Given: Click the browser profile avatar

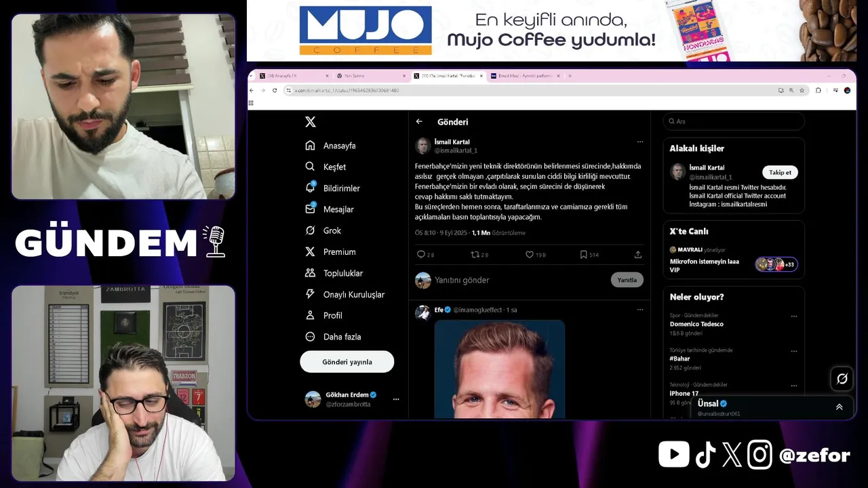Looking at the screenshot, I should 847,90.
